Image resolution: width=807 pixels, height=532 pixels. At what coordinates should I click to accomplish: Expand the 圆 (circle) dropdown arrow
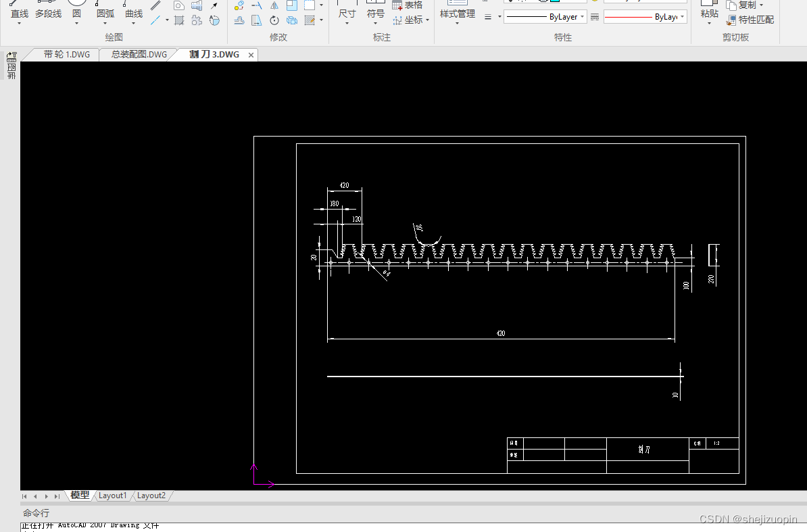point(76,23)
